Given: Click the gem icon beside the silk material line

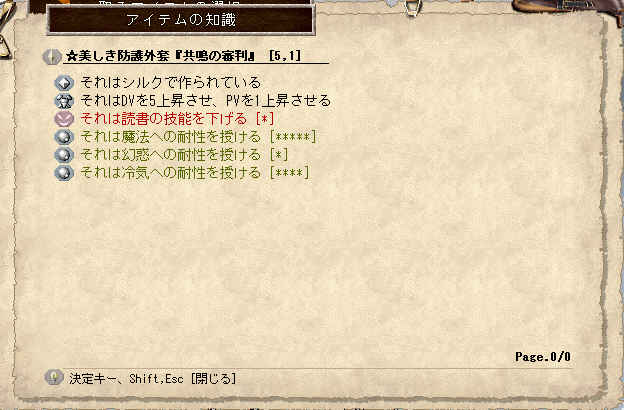Looking at the screenshot, I should coord(64,83).
